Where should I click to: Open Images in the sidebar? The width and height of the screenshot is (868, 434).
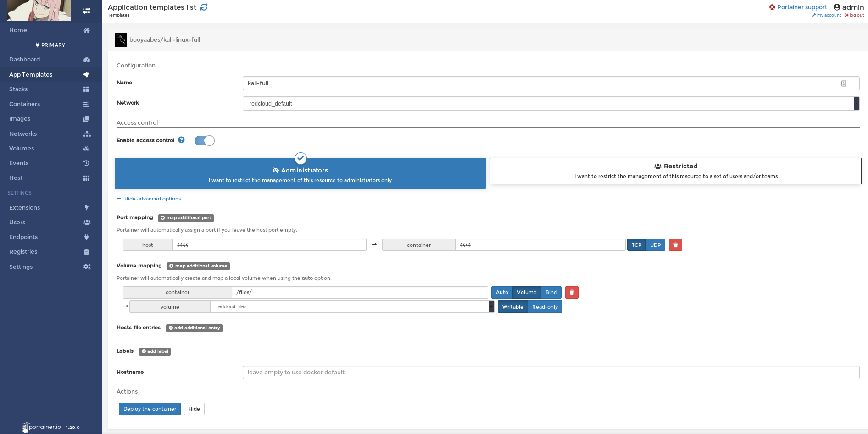click(20, 119)
